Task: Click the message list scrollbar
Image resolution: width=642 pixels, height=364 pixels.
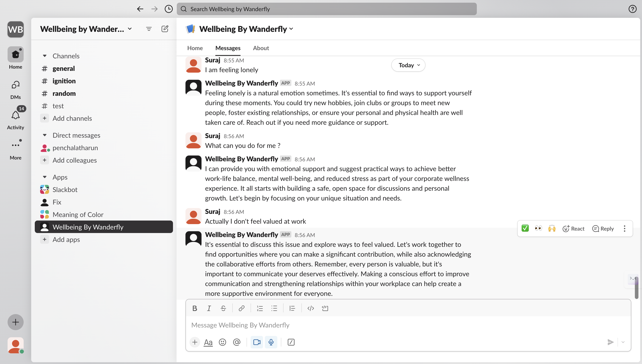Action: tap(636, 288)
